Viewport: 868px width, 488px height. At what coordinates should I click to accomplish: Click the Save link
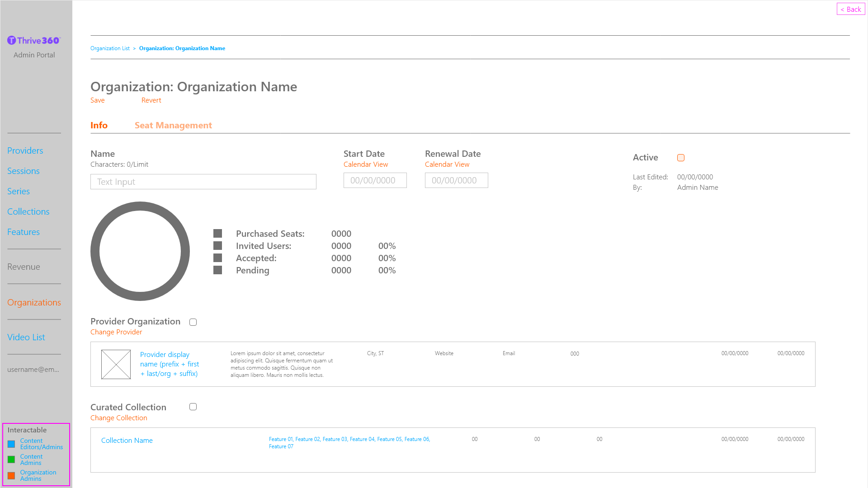click(98, 100)
